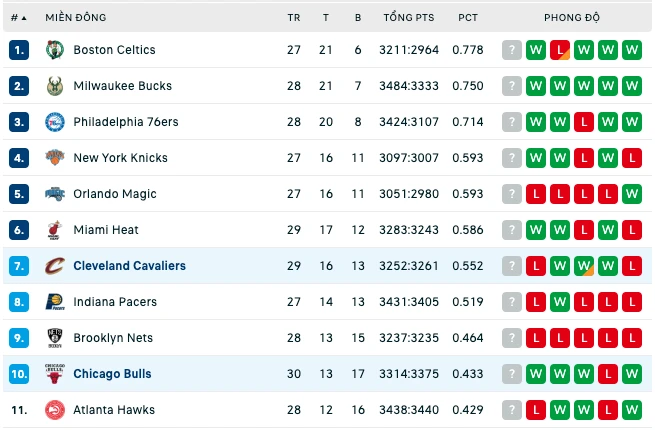Click the Philadelphia 76ers logo

55,122
